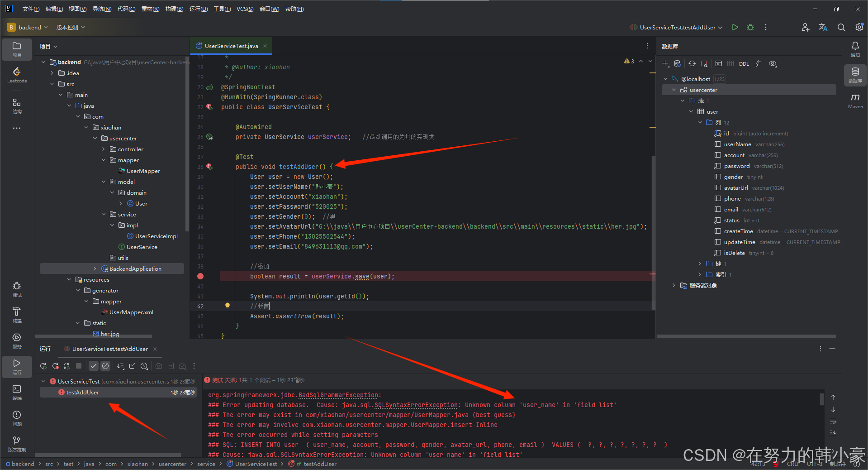Collapse the 列 12 columns node under user table
868x470 pixels.
coord(700,122)
